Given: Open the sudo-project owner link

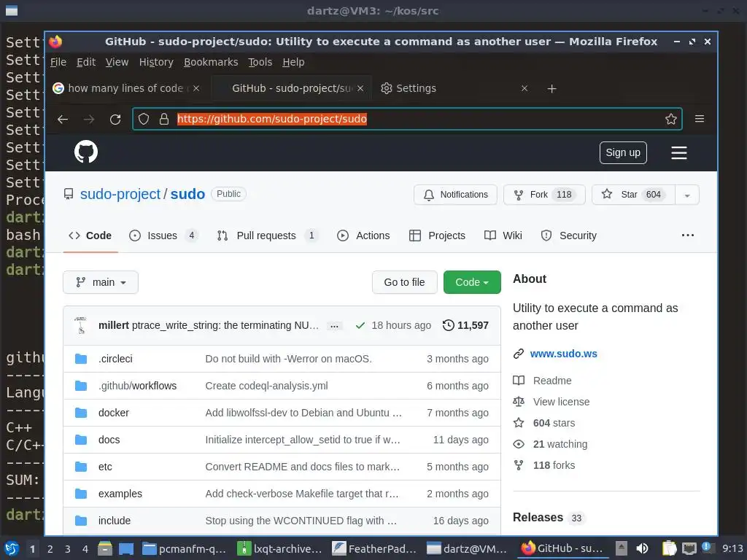Looking at the screenshot, I should click(120, 194).
